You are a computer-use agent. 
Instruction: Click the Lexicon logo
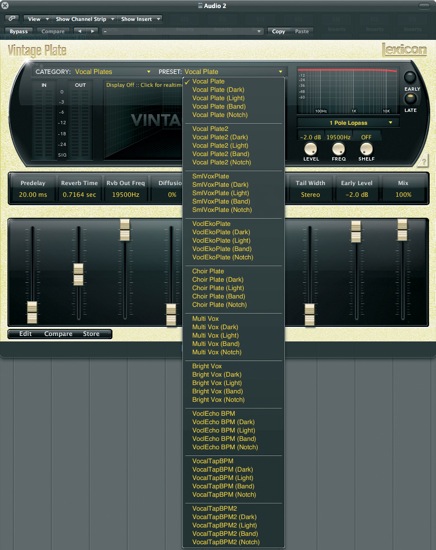tap(404, 49)
